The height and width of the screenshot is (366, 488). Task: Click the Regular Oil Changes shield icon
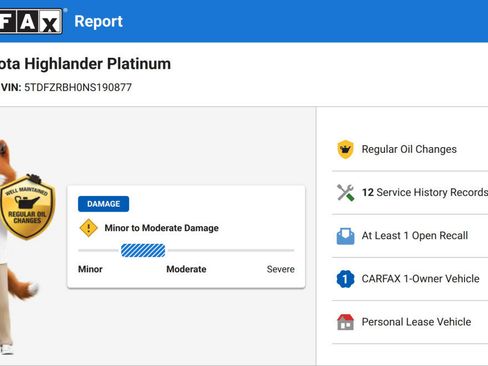click(x=345, y=149)
